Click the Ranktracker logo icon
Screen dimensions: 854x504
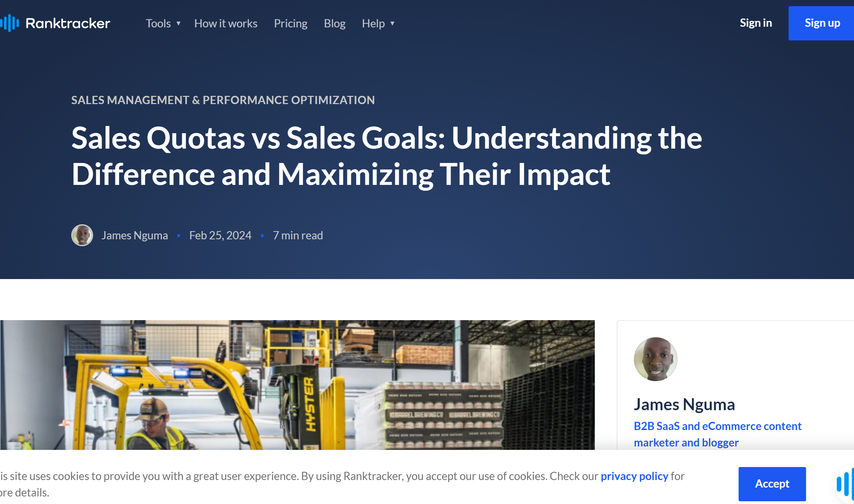[10, 23]
